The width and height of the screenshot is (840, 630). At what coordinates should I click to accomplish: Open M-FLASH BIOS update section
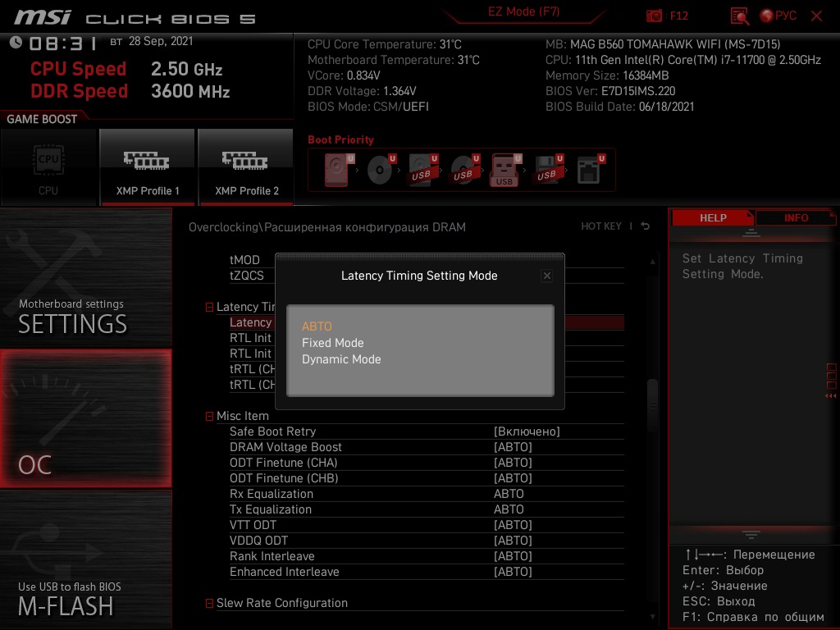point(85,559)
